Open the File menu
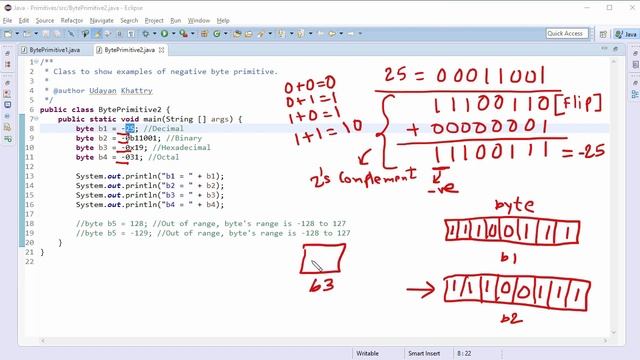Image resolution: width=640 pixels, height=360 pixels. pyautogui.click(x=7, y=20)
